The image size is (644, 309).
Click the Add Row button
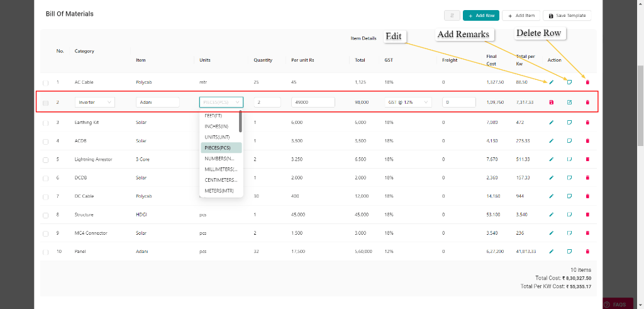point(480,15)
